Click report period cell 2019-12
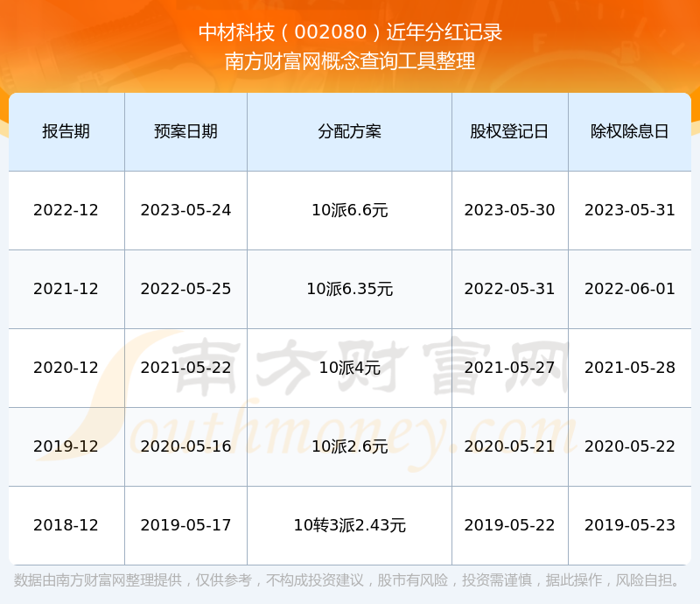 (x=66, y=446)
